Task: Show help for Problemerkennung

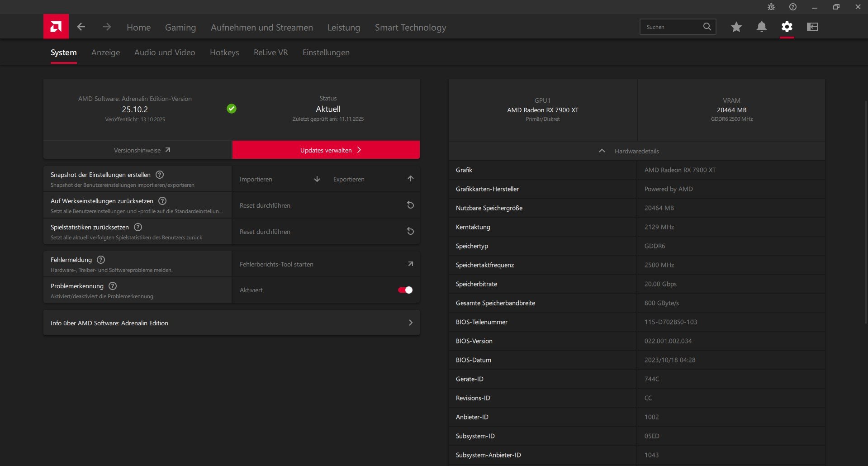Action: click(x=113, y=286)
